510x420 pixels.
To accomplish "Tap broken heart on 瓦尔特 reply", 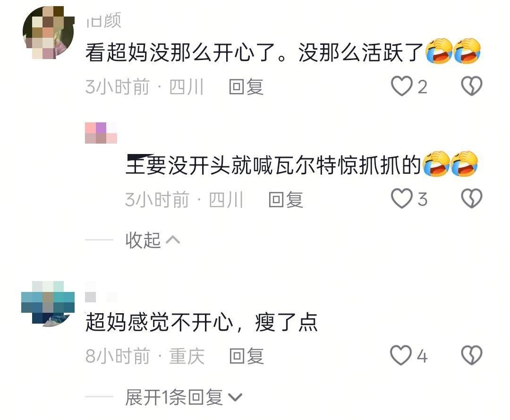I will (472, 198).
